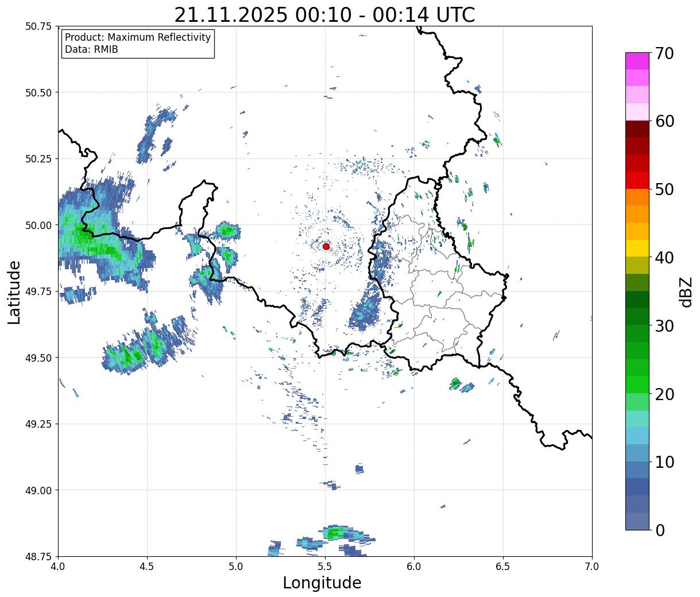This screenshot has height=597, width=700.
Task: Click the colorbar tick label "70"
Action: [x=664, y=53]
